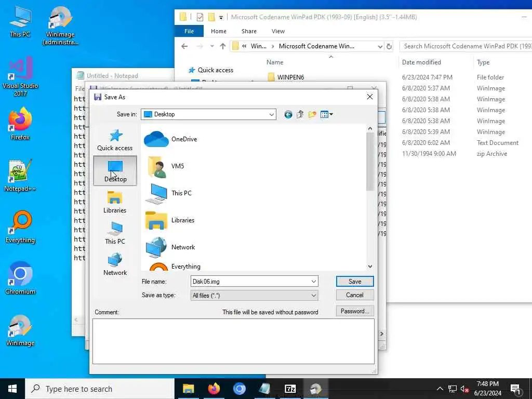Image resolution: width=532 pixels, height=399 pixels.
Task: Sort by Date modified column header
Action: click(421, 62)
